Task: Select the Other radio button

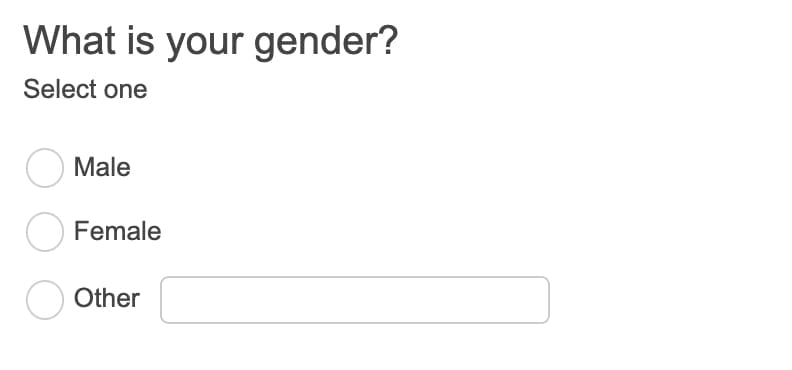Action: [44, 300]
